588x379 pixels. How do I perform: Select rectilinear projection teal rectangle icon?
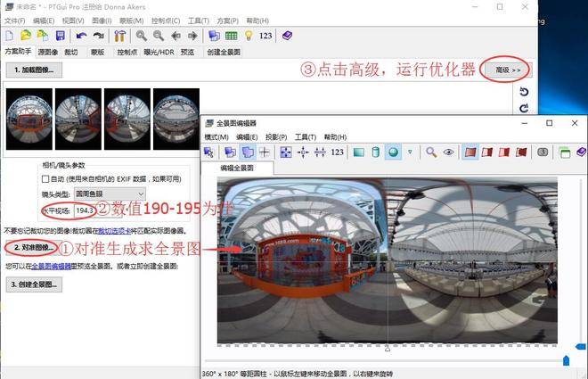359,152
